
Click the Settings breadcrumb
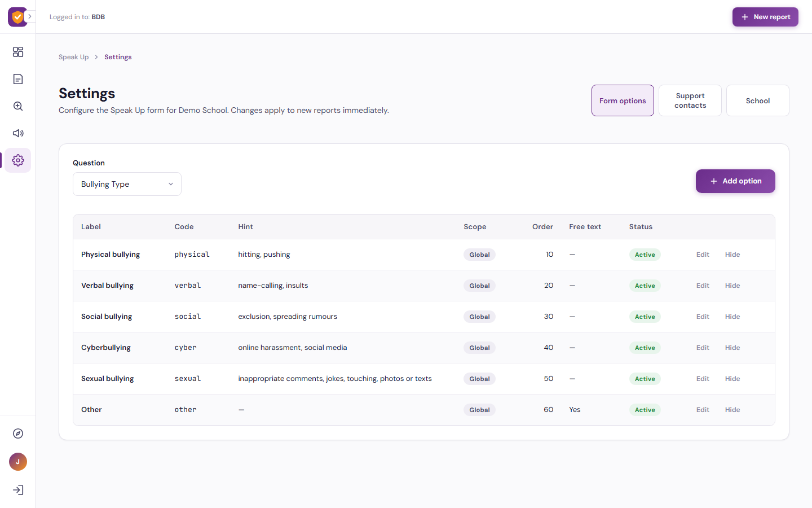click(x=118, y=57)
